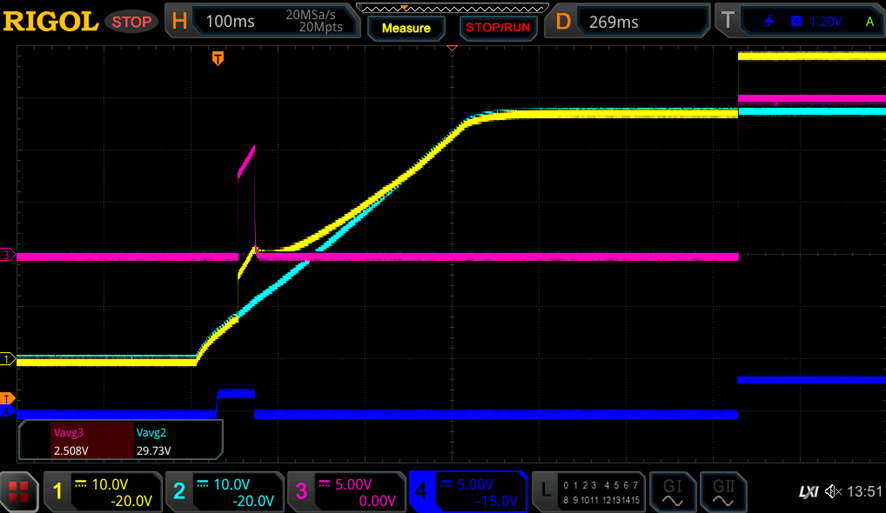Click channel 3 5.00V scale setting
This screenshot has height=513, width=886.
tap(354, 484)
